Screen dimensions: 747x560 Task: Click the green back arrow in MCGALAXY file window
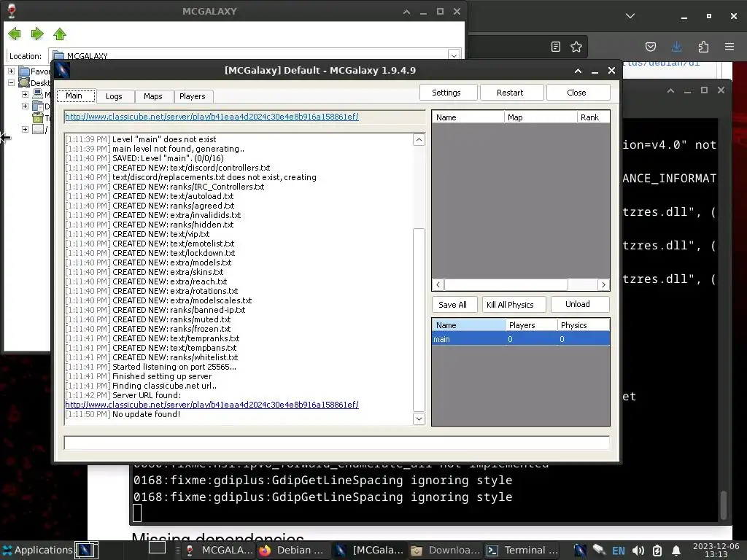coord(15,34)
